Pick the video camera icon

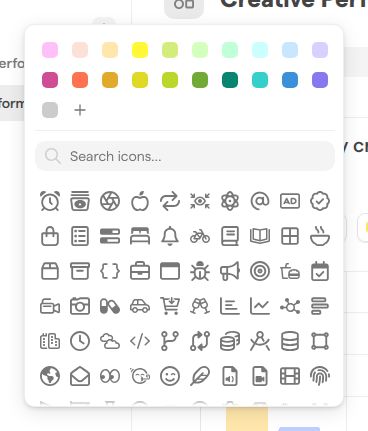click(50, 306)
